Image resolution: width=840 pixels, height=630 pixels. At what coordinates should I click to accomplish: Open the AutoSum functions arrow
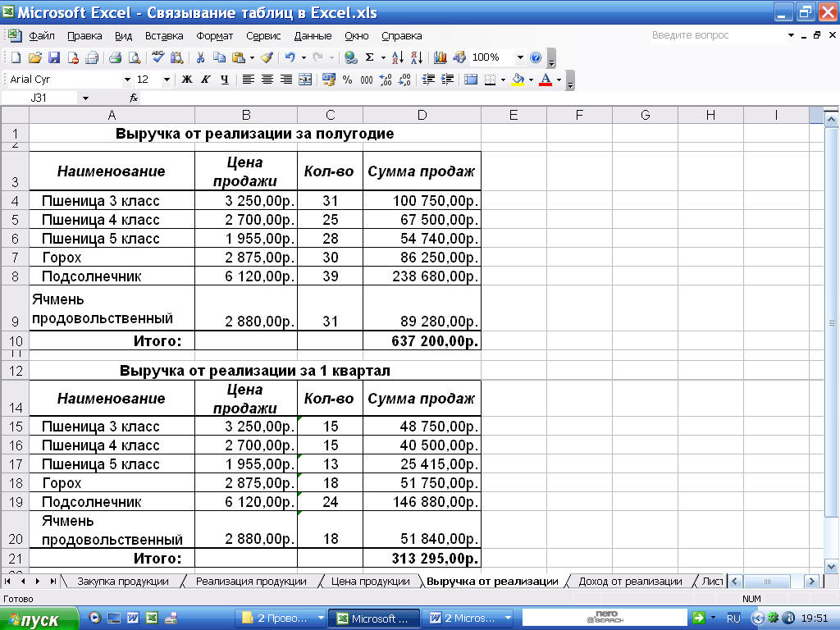coord(383,57)
